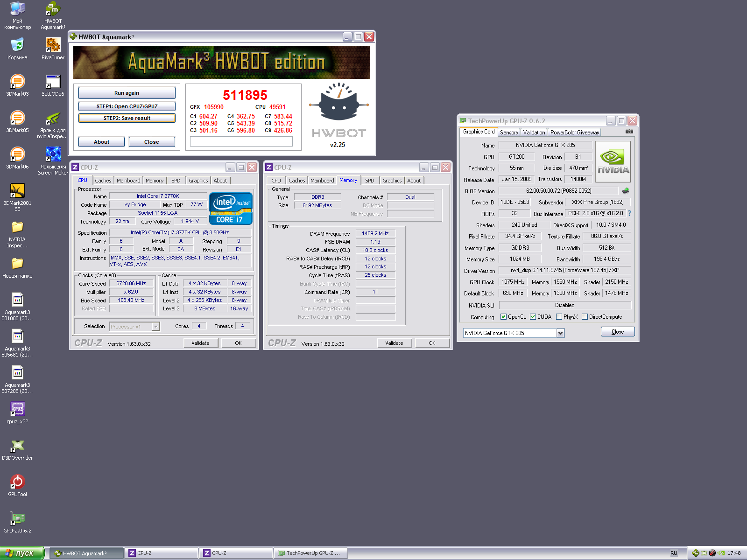
Task: Launch SetLODb6 desktop shortcut
Action: pos(53,85)
